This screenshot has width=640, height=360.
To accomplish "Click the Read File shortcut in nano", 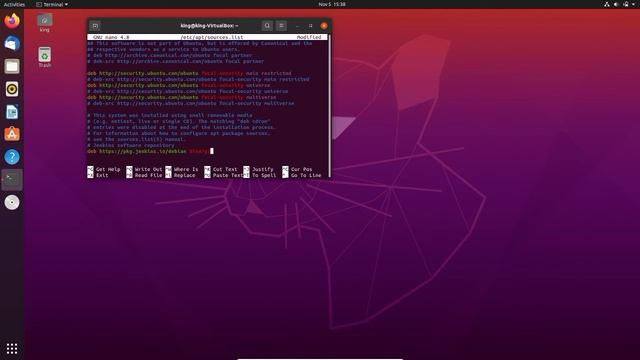I will click(x=144, y=175).
